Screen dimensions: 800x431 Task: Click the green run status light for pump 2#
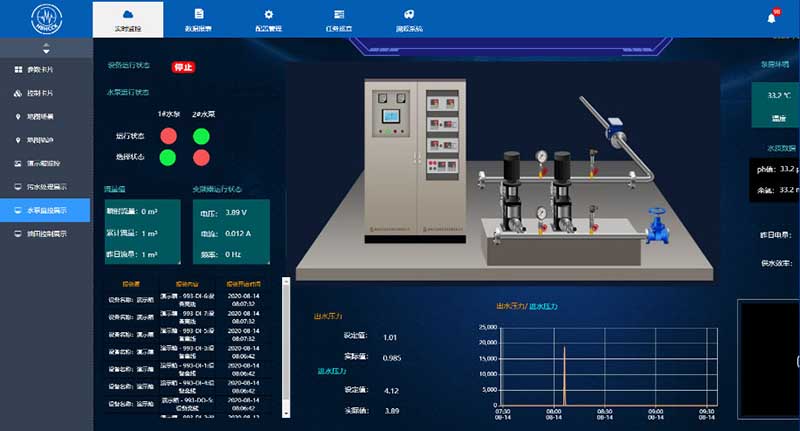coord(201,135)
